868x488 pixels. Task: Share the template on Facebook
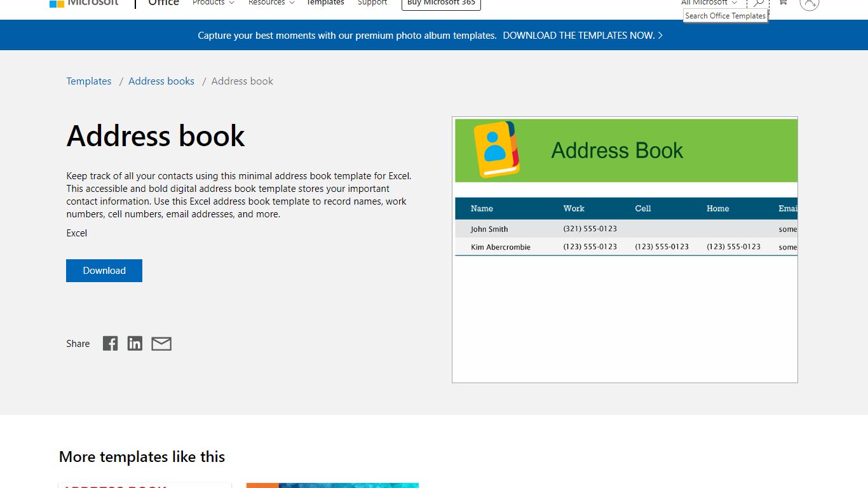[x=111, y=344]
